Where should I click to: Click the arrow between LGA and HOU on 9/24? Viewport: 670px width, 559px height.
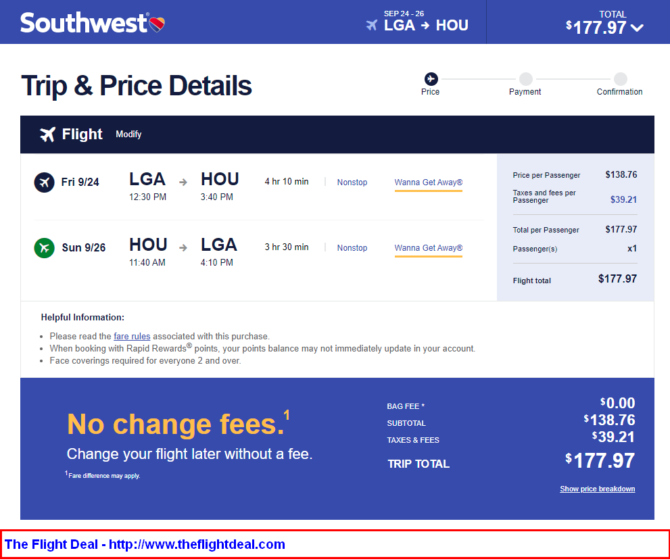coord(183,182)
